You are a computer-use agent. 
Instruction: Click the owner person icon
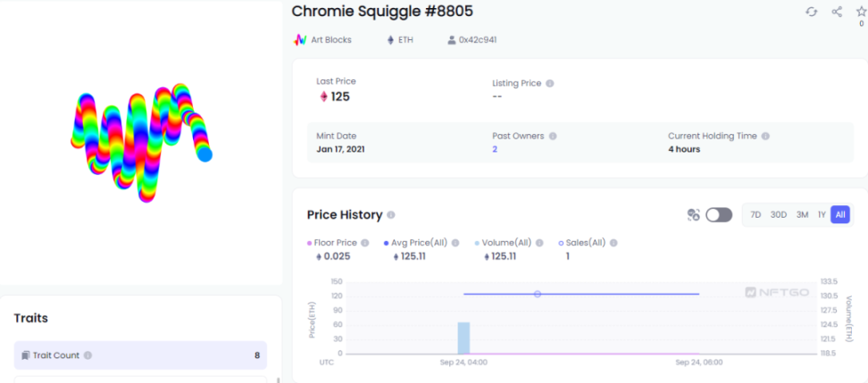(452, 40)
